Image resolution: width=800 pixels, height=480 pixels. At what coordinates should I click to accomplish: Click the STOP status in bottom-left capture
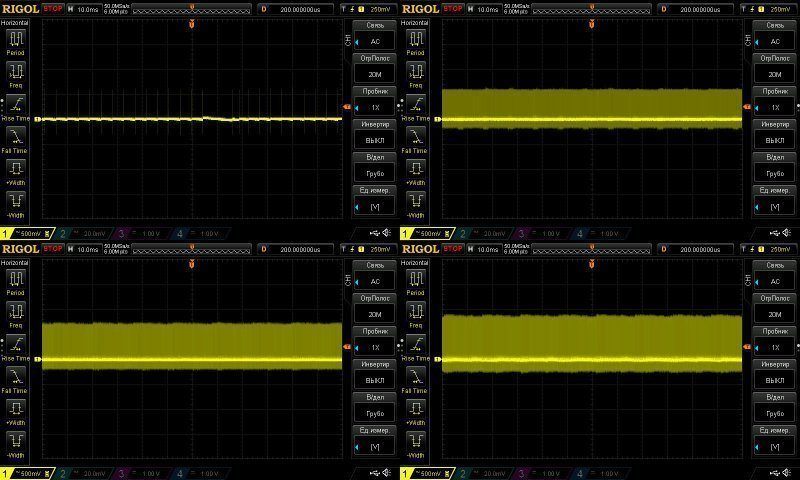coord(53,249)
